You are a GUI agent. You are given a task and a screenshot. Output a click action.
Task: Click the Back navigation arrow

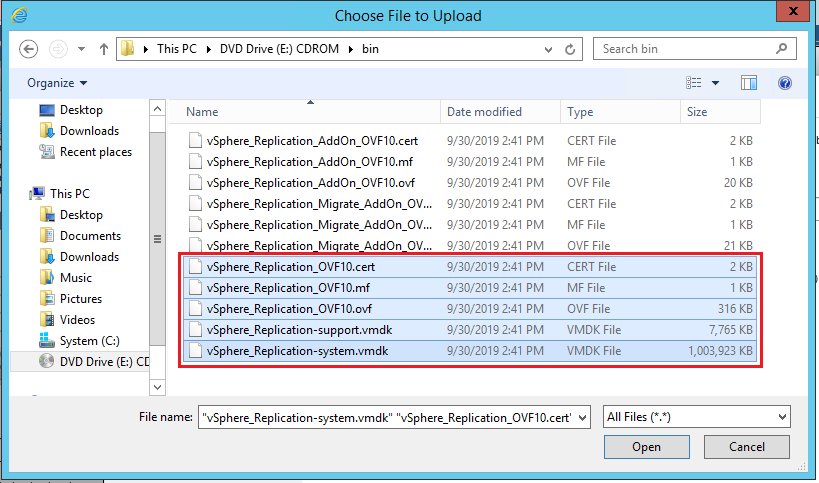pos(29,49)
